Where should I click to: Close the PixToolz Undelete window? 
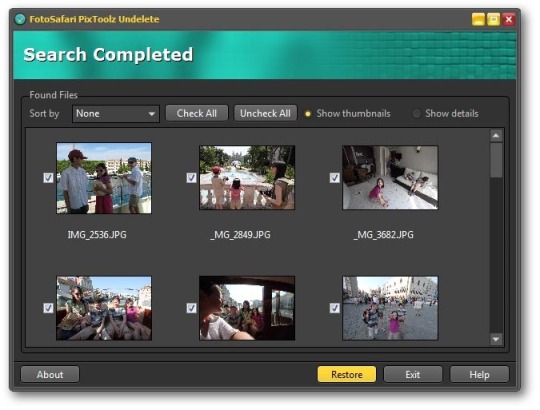(x=508, y=19)
